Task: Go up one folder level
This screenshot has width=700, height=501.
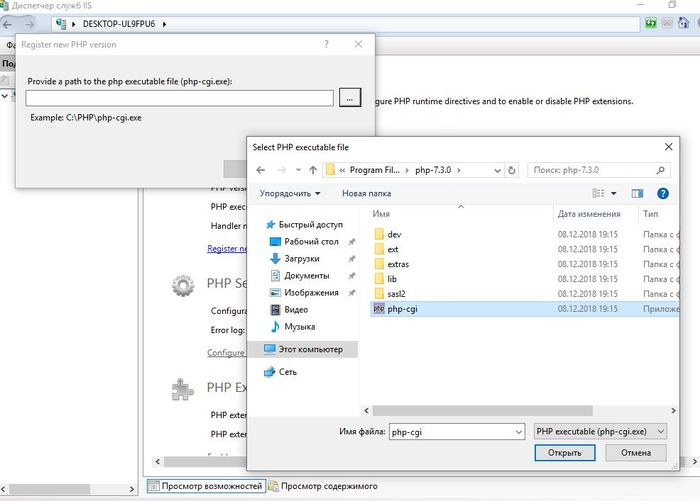Action: pyautogui.click(x=313, y=170)
